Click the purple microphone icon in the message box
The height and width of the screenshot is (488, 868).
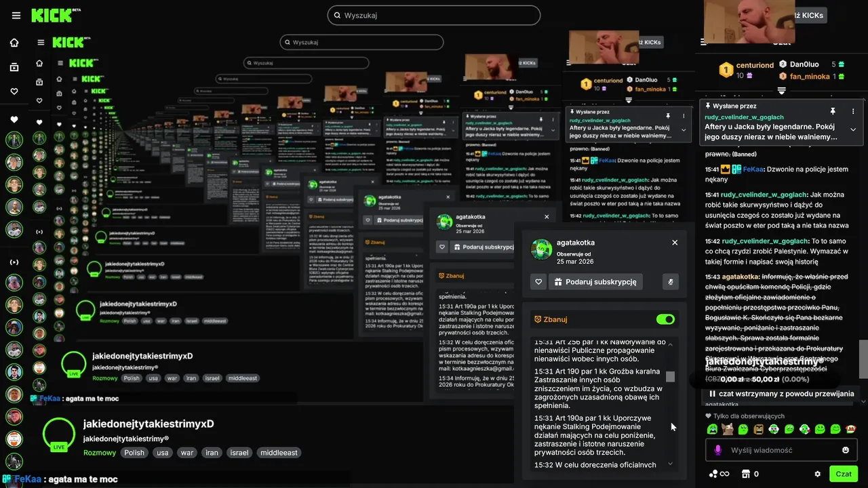pos(718,450)
